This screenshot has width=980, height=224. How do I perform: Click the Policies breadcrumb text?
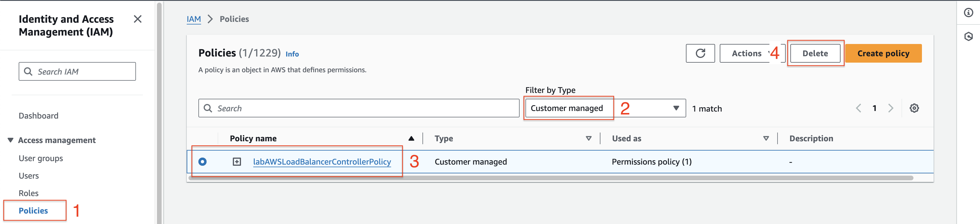coord(234,19)
